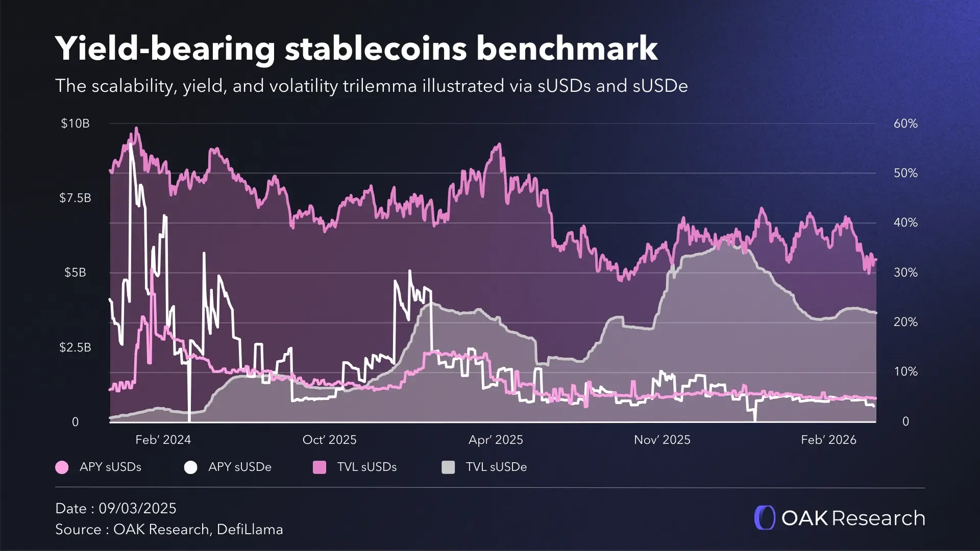
Task: Click the Date 09/03/2025 text
Action: coord(116,509)
